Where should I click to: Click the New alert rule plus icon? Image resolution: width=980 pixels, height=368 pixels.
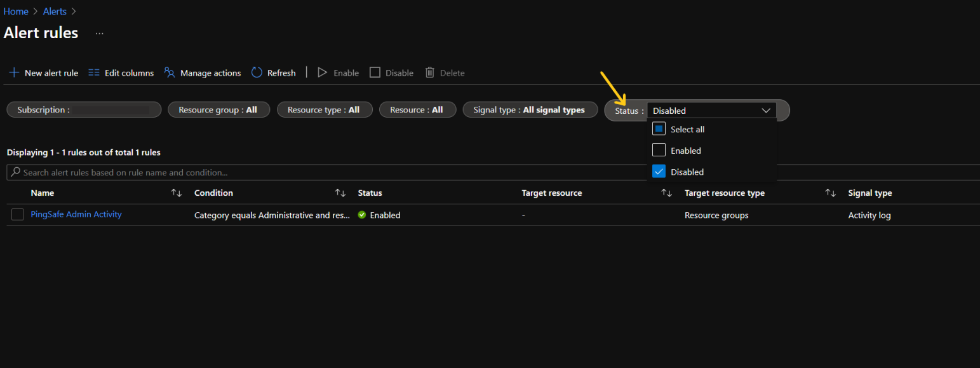coord(14,73)
